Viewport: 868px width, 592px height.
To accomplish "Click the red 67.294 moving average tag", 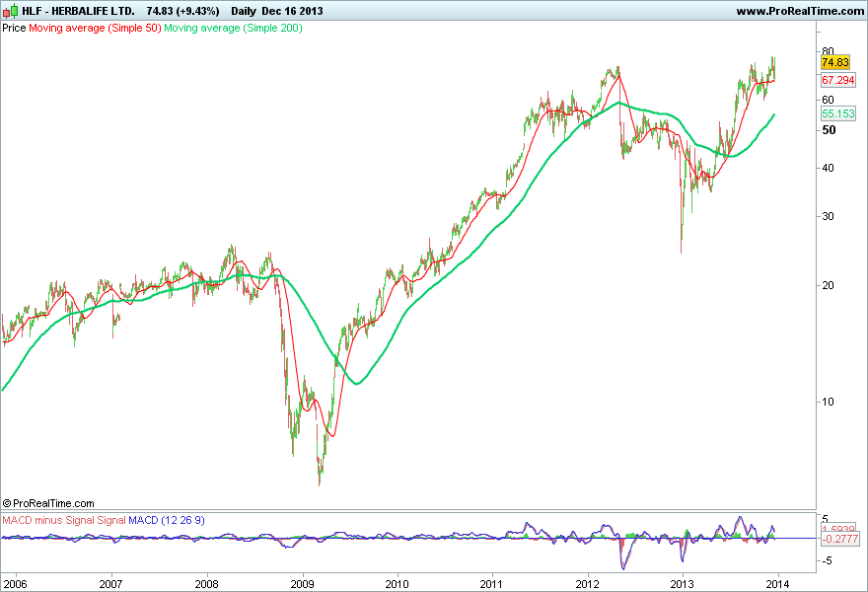I will tap(838, 80).
